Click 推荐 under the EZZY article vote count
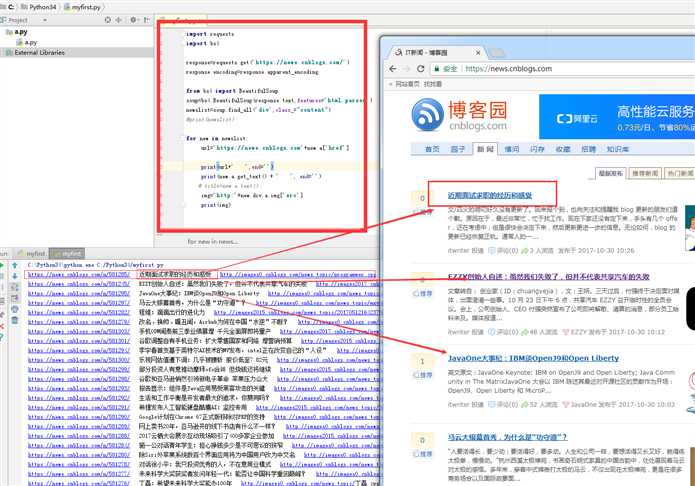The width and height of the screenshot is (695, 486). [x=422, y=294]
